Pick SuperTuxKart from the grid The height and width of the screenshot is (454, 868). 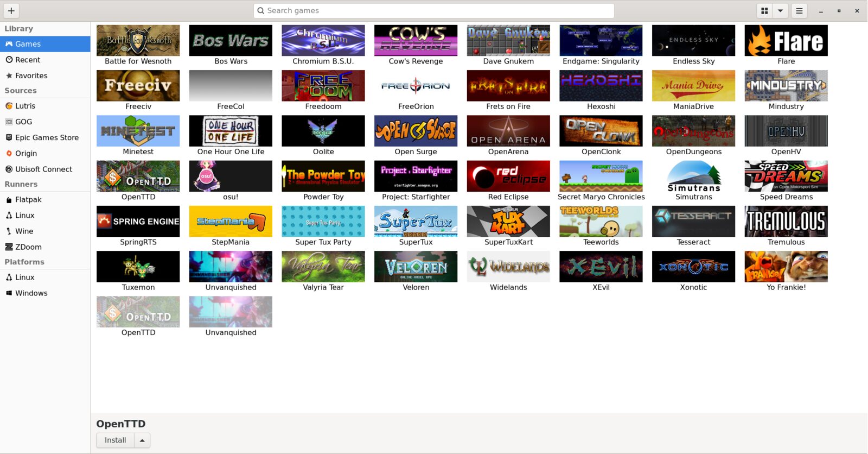[x=508, y=225]
